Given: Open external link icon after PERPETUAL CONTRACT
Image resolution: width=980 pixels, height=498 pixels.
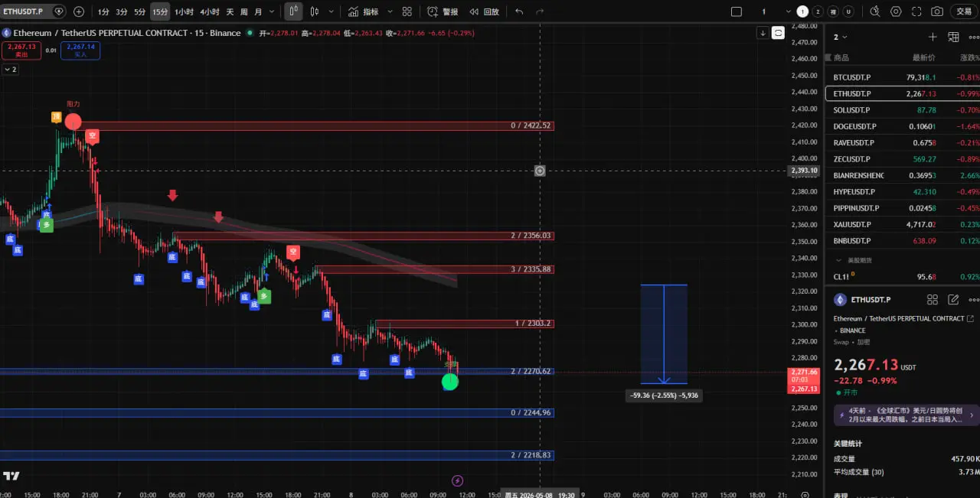Looking at the screenshot, I should click(971, 318).
